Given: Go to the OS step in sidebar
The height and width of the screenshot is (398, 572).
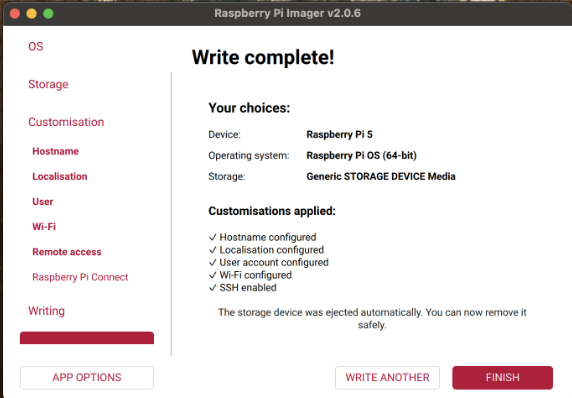Looking at the screenshot, I should [x=36, y=47].
